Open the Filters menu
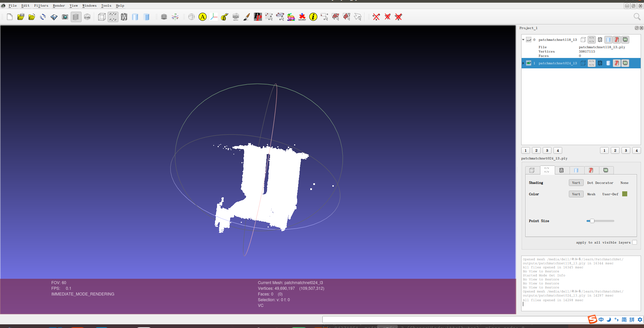644x328 pixels. click(x=41, y=6)
